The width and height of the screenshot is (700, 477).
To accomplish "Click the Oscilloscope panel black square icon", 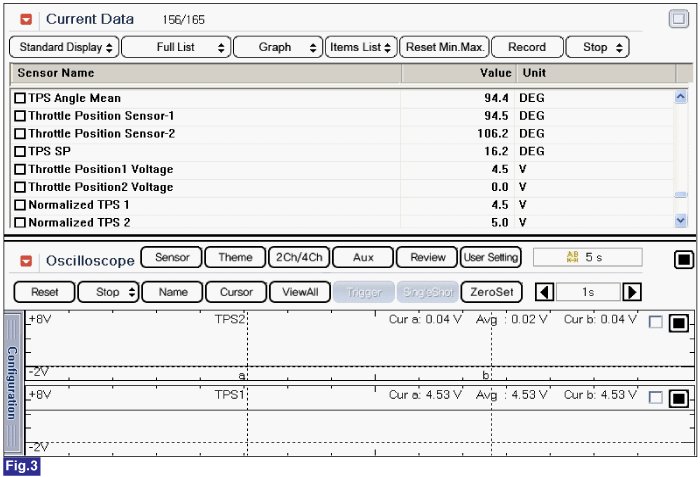I will (x=683, y=259).
